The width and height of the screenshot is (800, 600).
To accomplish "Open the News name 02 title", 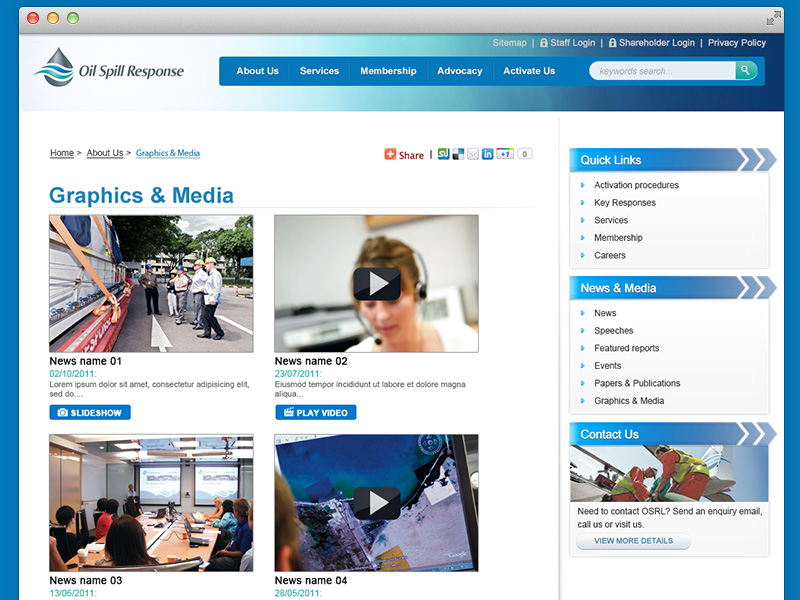I will [311, 361].
